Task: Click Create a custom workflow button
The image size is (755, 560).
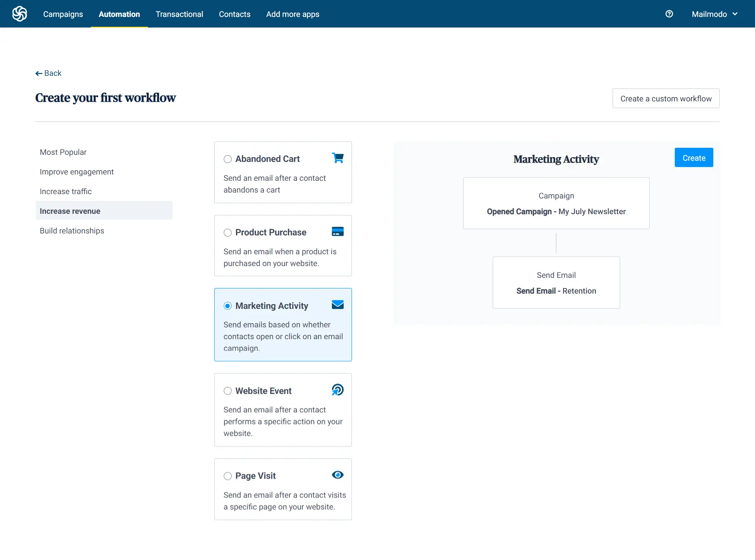Action: point(666,99)
